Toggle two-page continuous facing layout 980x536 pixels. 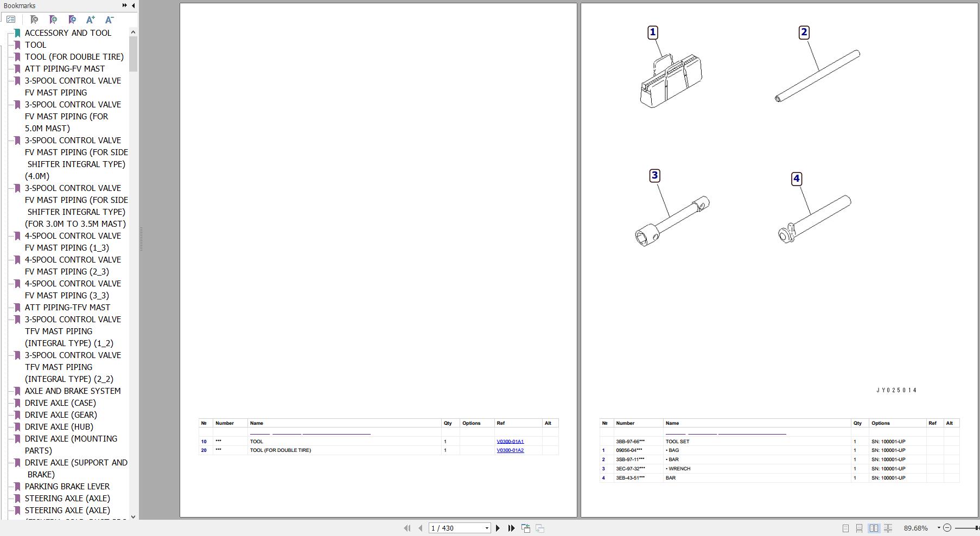coord(888,528)
